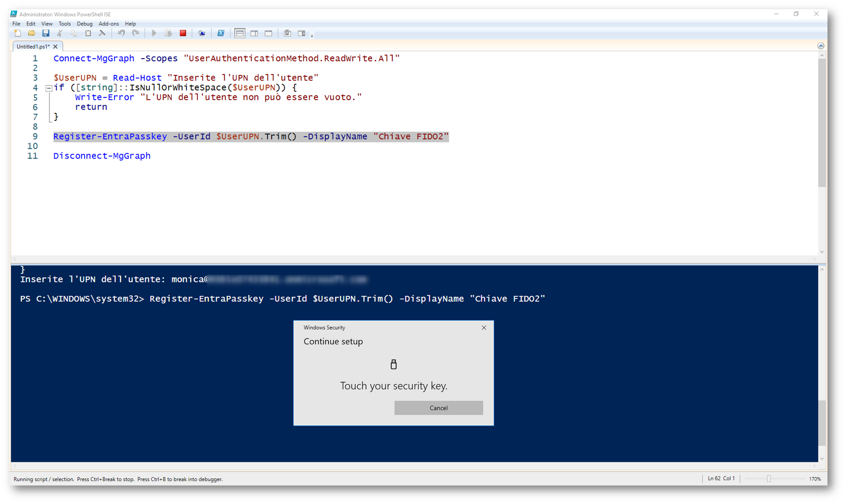Click 'Touch your security key.' message

pyautogui.click(x=393, y=386)
